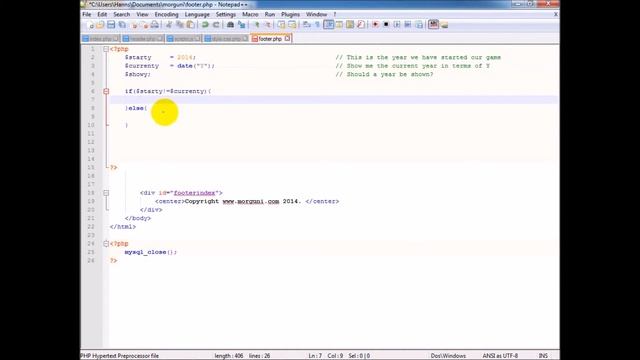The width and height of the screenshot is (640, 360).
Task: Open the Plugins menu
Action: point(290,14)
